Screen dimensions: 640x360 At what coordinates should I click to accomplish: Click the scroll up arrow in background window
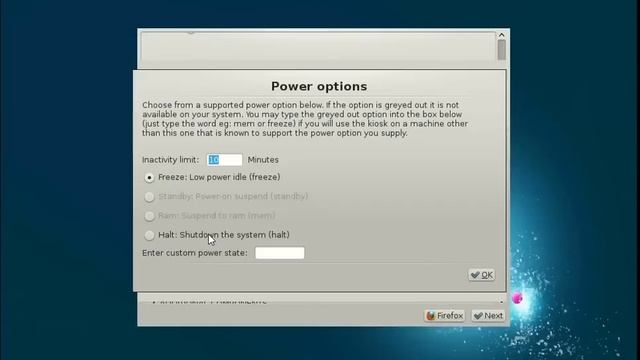click(x=502, y=35)
